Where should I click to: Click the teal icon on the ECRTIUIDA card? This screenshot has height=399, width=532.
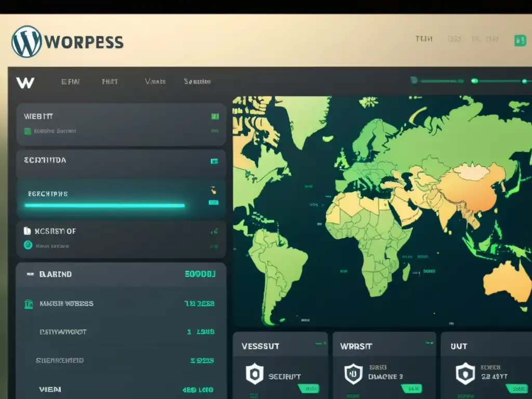pyautogui.click(x=215, y=161)
